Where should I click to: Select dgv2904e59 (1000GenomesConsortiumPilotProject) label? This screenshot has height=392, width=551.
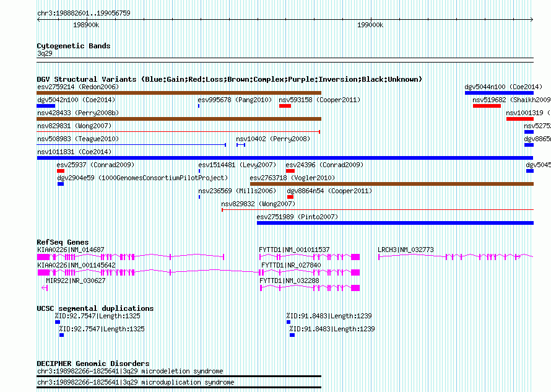[x=142, y=178]
